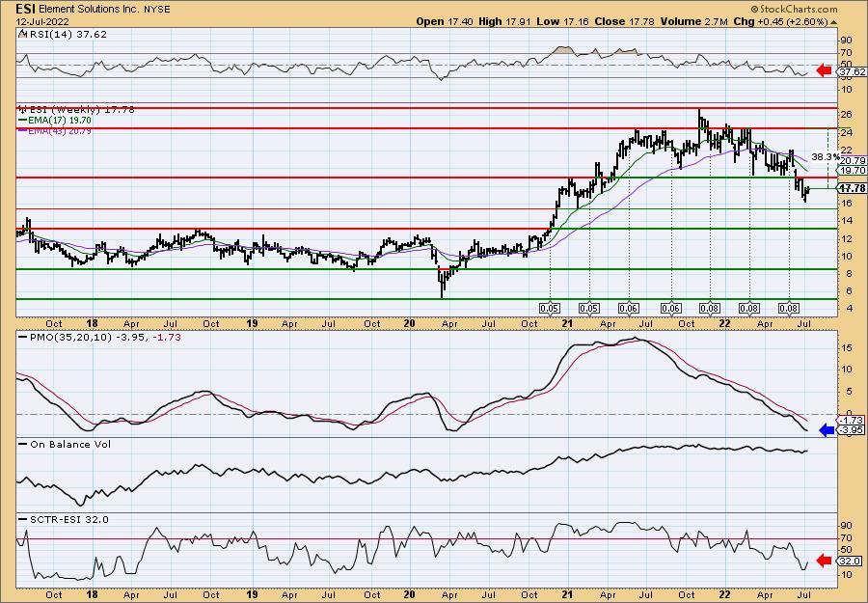Viewport: 868px width, 603px height.
Task: Click the High 17.91 value
Action: click(502, 21)
